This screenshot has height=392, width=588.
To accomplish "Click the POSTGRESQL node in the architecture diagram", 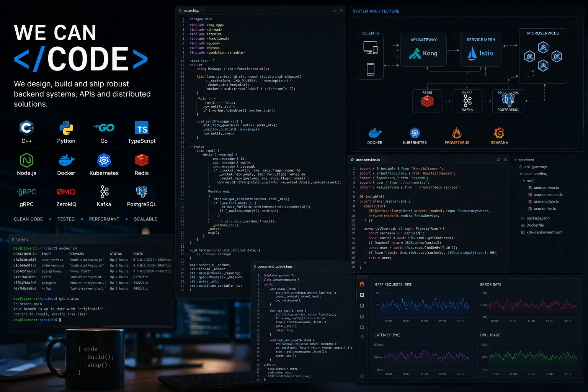I will tap(508, 101).
